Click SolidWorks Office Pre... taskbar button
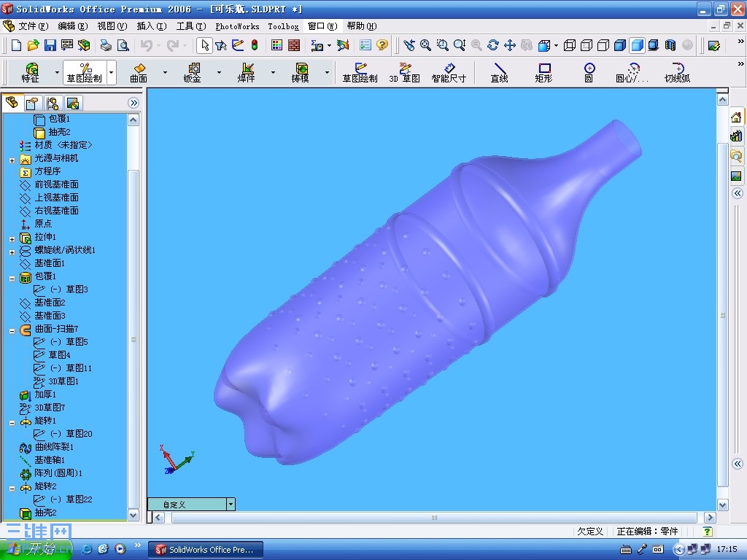The image size is (747, 560). point(205,550)
